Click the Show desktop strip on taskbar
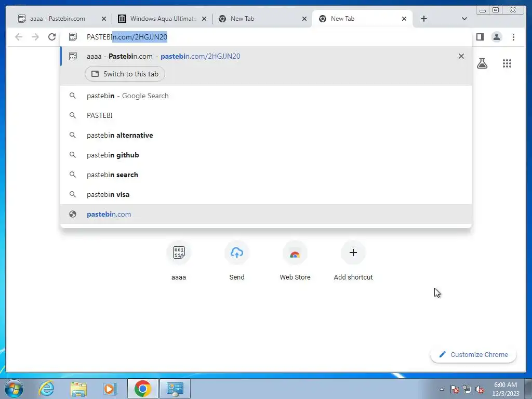532x399 pixels. [529, 389]
